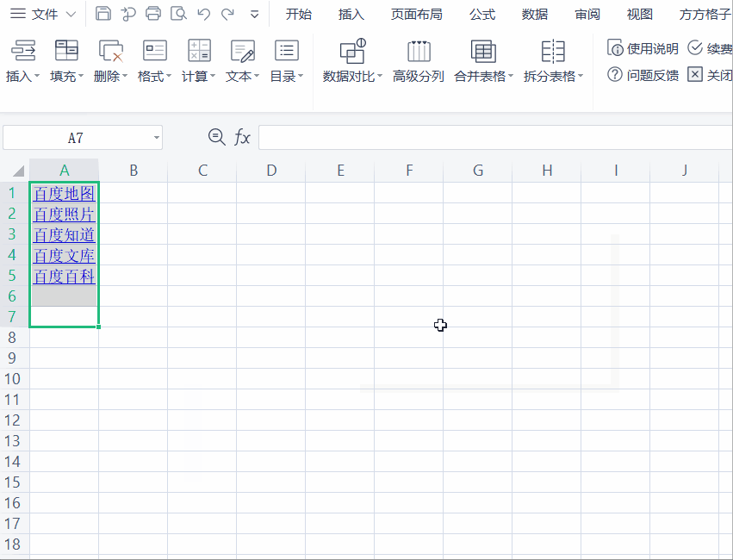Click the 填充 tool icon
Viewport: 733px width, 560px height.
[x=66, y=50]
